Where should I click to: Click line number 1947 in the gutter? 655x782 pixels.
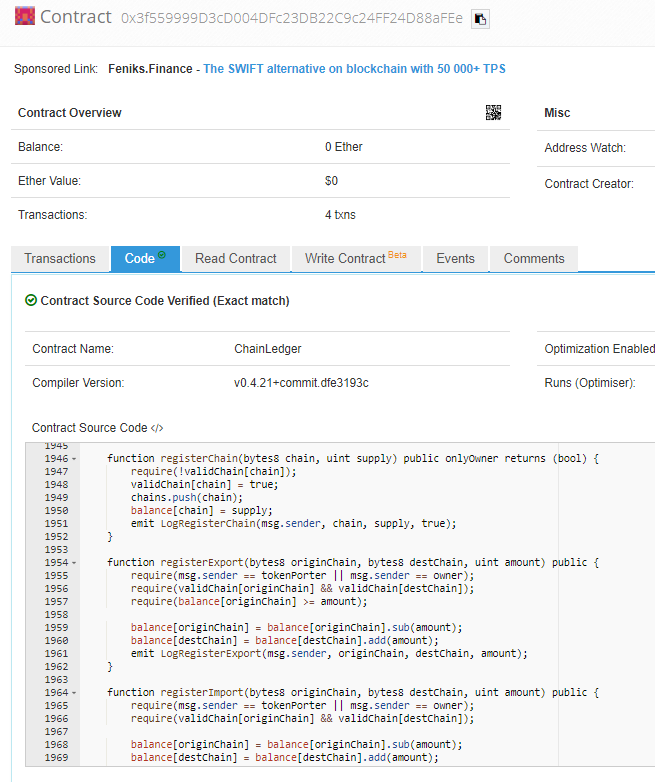click(56, 472)
